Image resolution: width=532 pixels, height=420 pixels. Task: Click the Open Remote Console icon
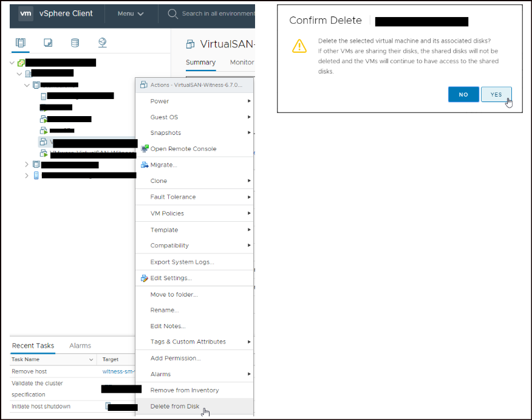144,148
